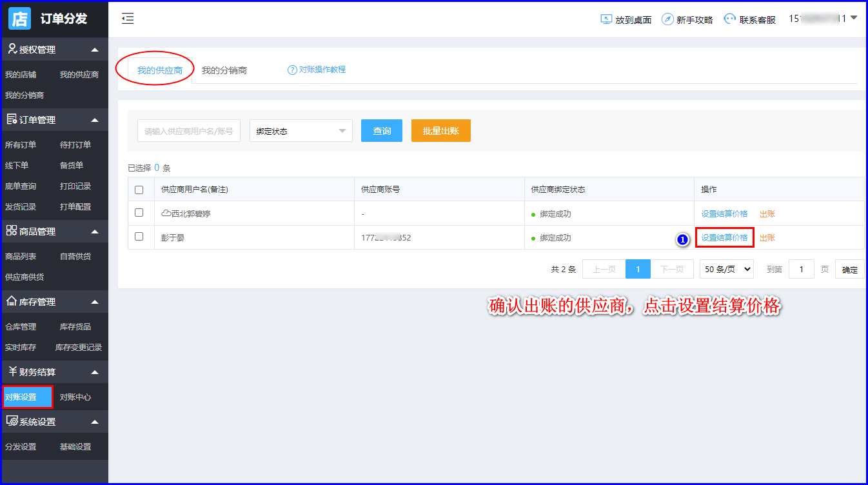868x485 pixels.
Task: Open the 绑定状态 filter dropdown
Action: pyautogui.click(x=301, y=131)
